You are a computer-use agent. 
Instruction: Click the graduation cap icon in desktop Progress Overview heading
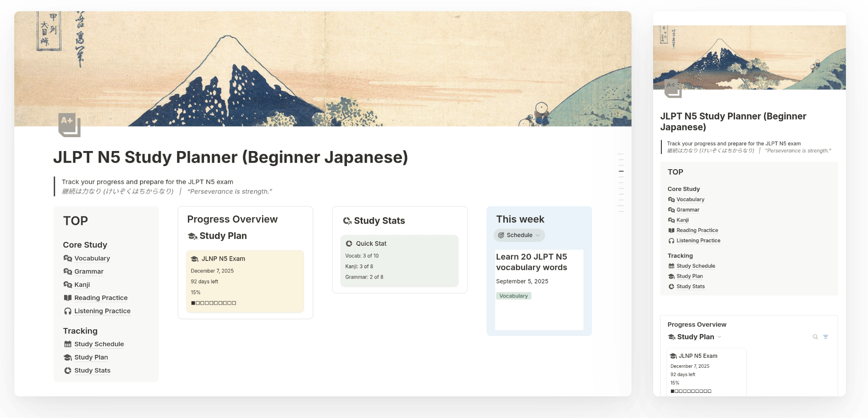(x=192, y=236)
